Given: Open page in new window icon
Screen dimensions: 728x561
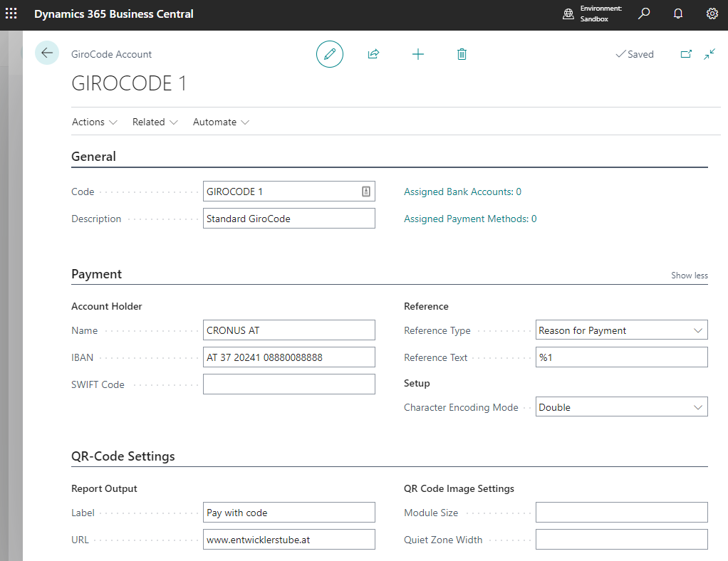Looking at the screenshot, I should 686,54.
